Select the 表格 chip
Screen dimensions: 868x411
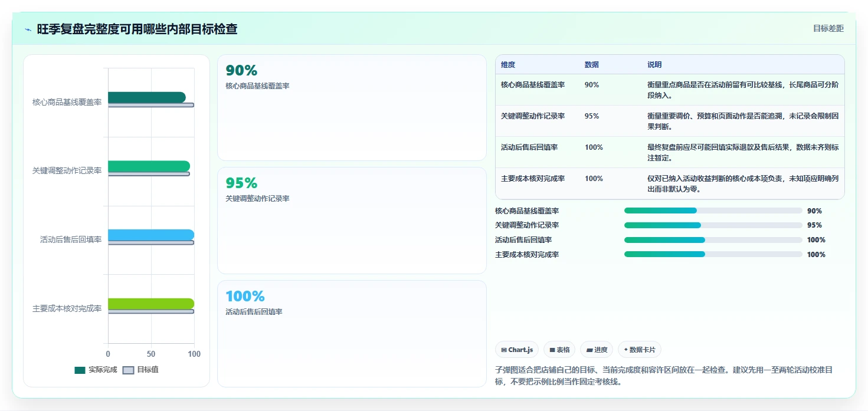click(x=559, y=350)
